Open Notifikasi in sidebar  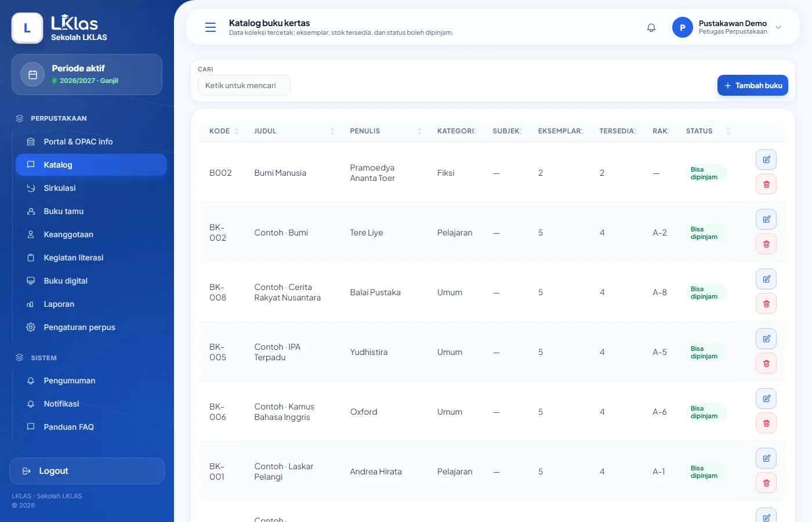[91, 404]
